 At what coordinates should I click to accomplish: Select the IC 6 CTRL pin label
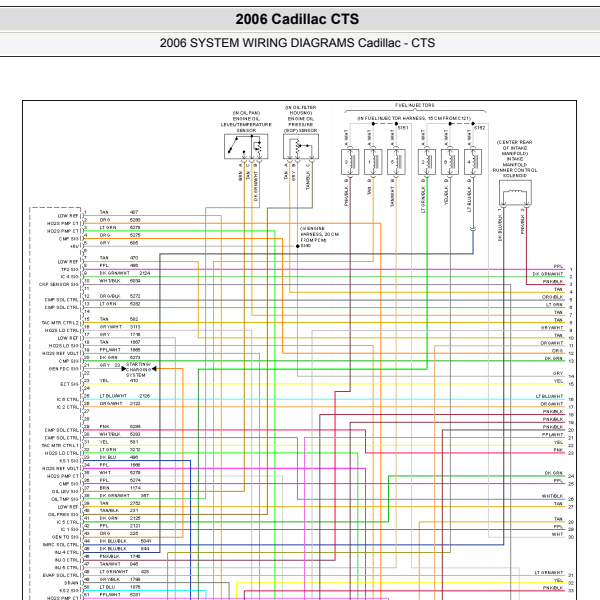(68, 399)
